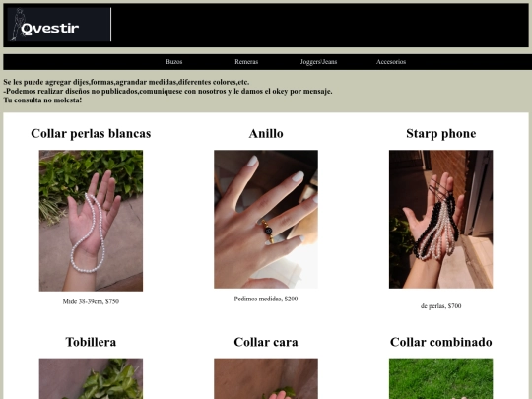Open the Anillo ring photo
532x399 pixels.
pos(266,219)
